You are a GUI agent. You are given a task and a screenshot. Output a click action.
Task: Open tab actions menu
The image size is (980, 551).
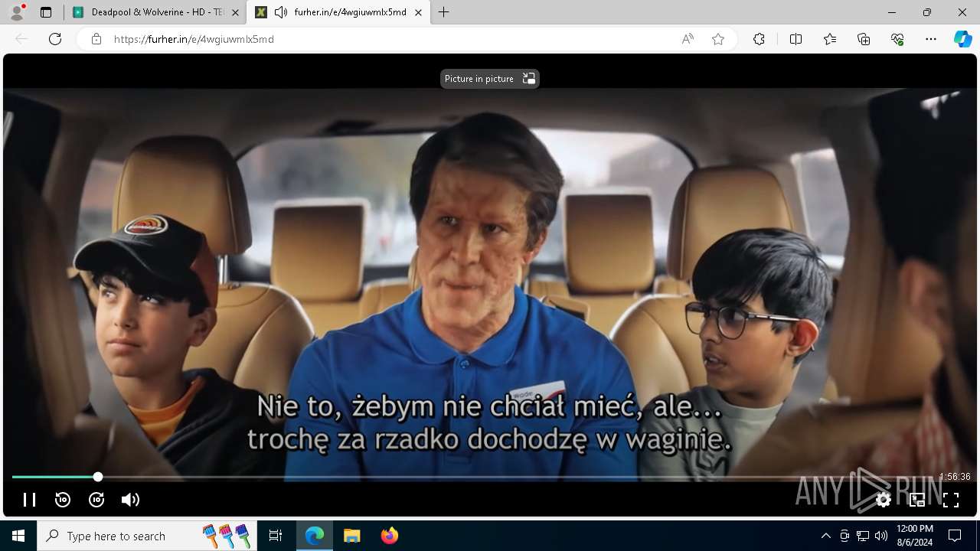(45, 12)
